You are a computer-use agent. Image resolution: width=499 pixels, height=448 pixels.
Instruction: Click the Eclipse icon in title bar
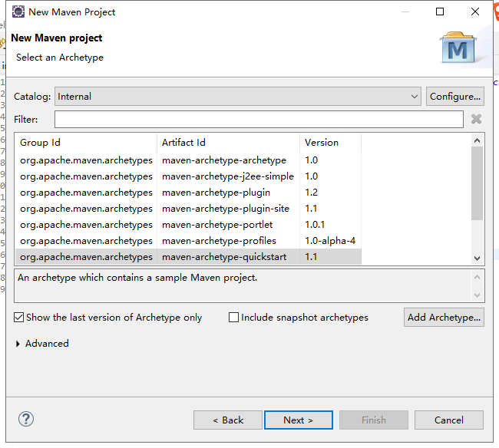coord(18,12)
